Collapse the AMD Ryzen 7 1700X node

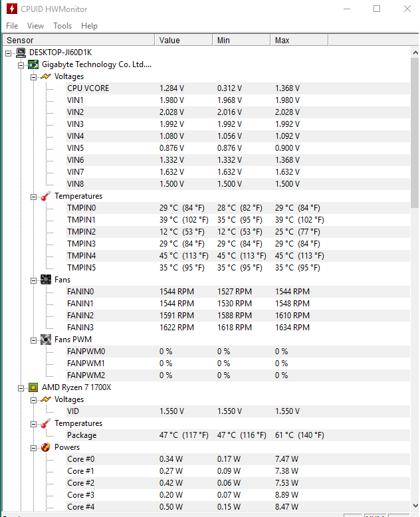(21, 388)
